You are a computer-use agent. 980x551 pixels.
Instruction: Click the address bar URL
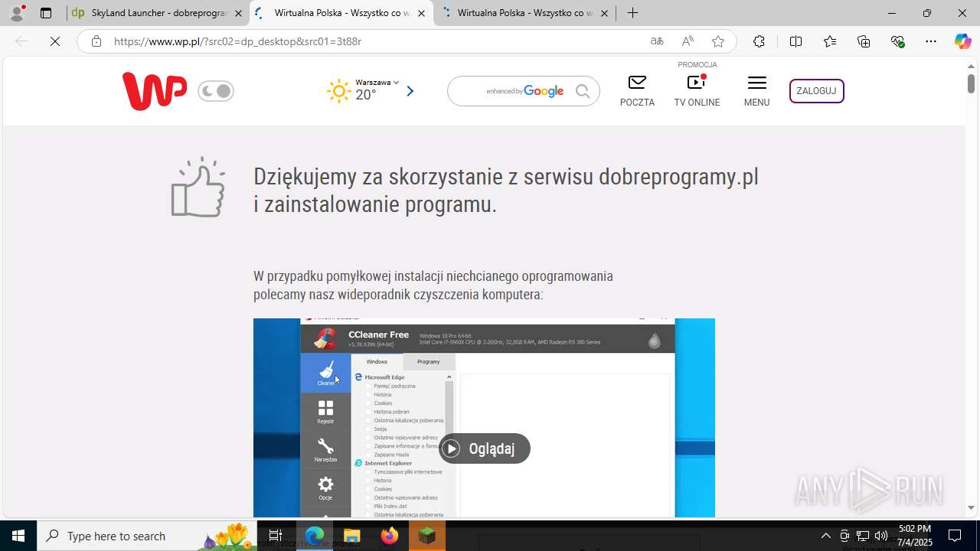click(x=237, y=41)
